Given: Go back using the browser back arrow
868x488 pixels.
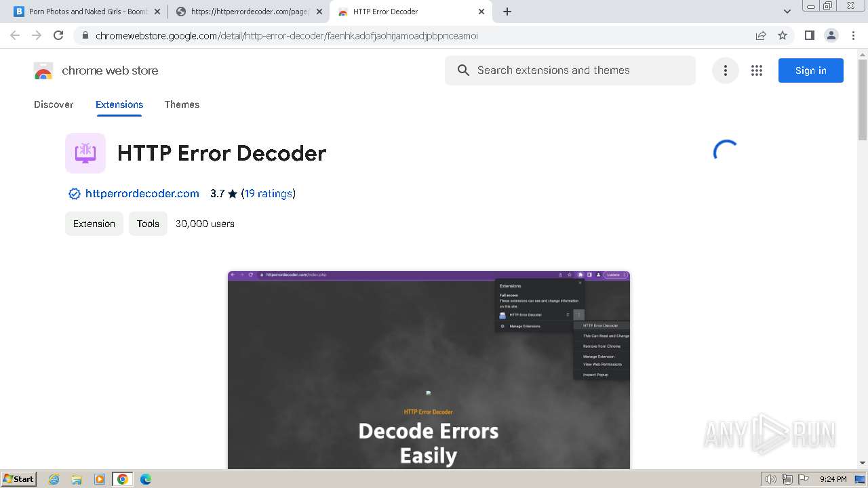Looking at the screenshot, I should pos(15,35).
